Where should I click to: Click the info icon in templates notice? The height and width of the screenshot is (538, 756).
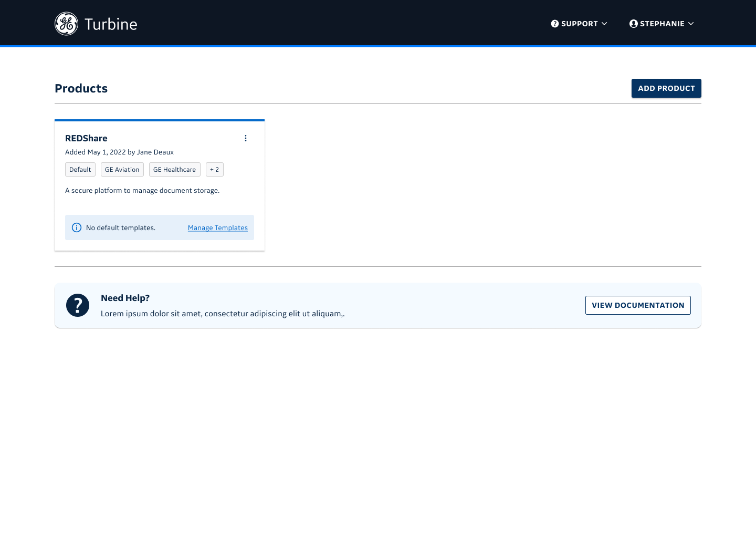(77, 227)
